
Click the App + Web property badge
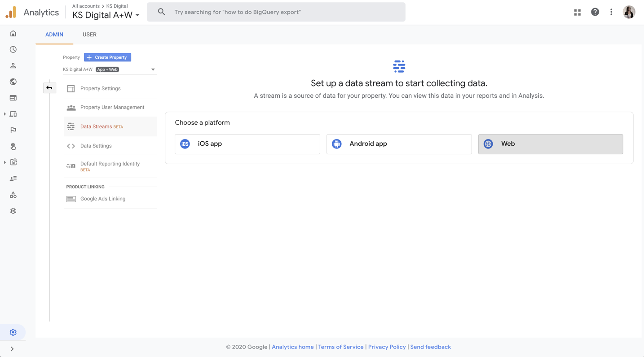[x=107, y=70]
